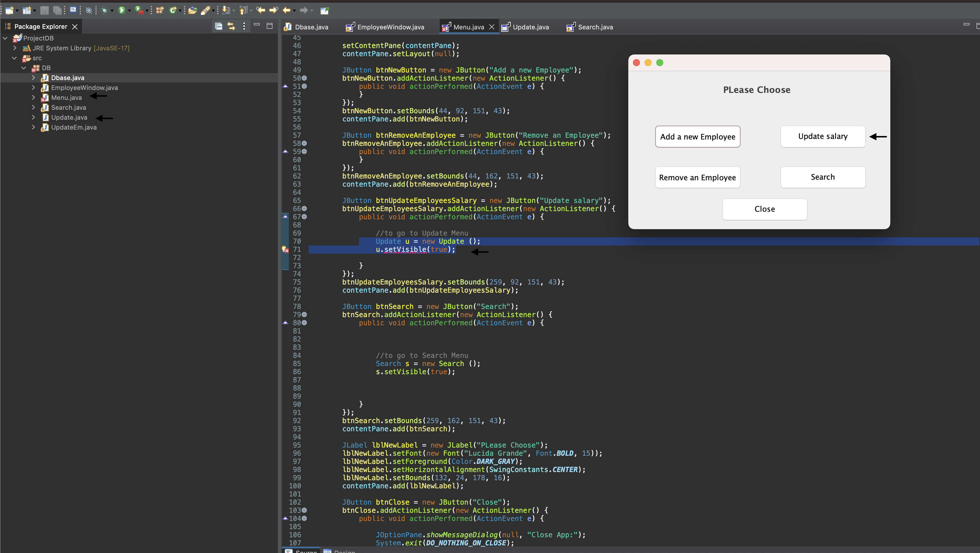
Task: Toggle Link with Editor in Package Explorer
Action: [231, 26]
